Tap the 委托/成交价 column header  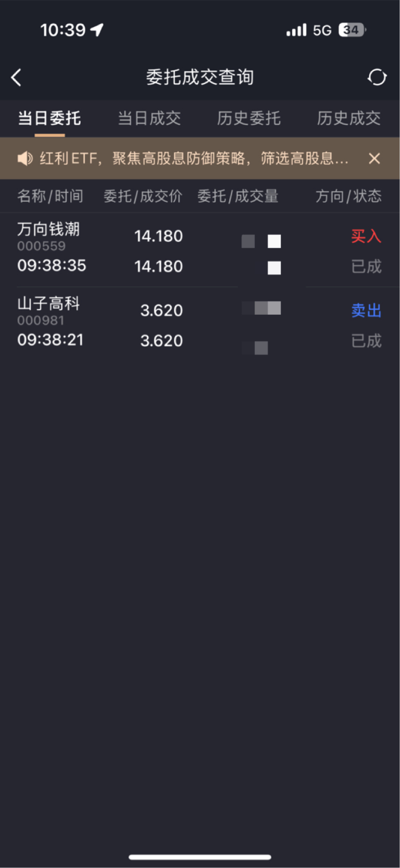[x=143, y=196]
